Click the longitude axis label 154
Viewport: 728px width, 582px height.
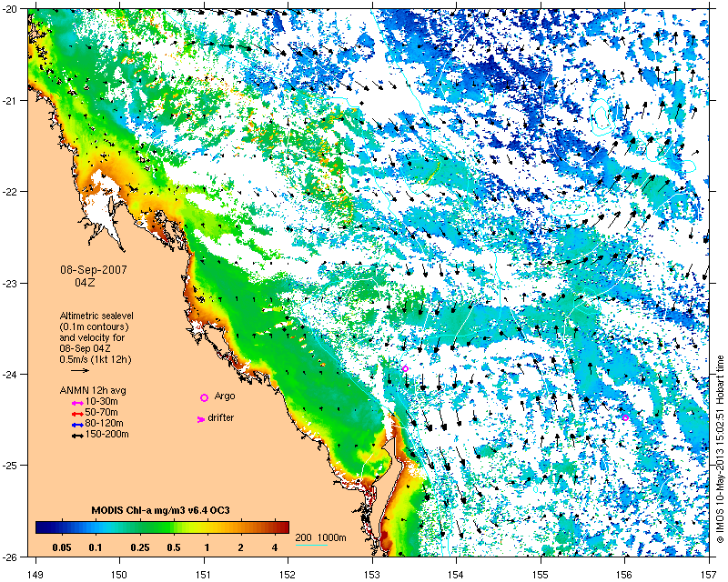(x=457, y=574)
